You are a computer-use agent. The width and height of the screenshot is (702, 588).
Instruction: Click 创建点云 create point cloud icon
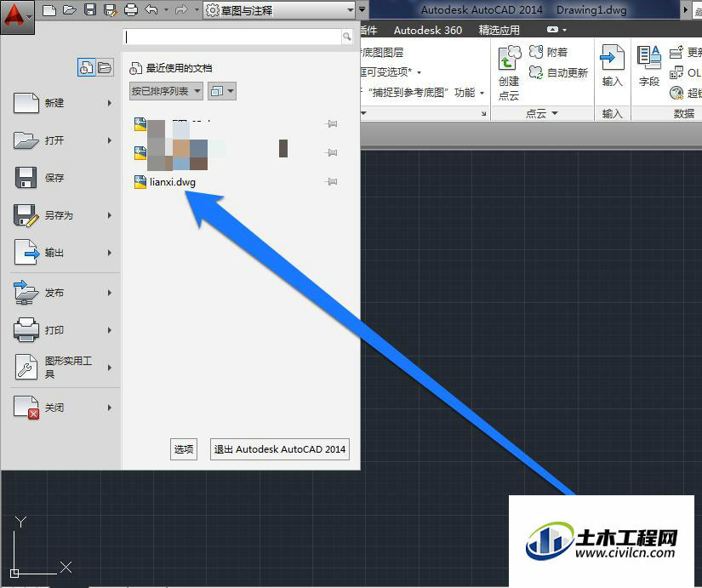pyautogui.click(x=509, y=73)
